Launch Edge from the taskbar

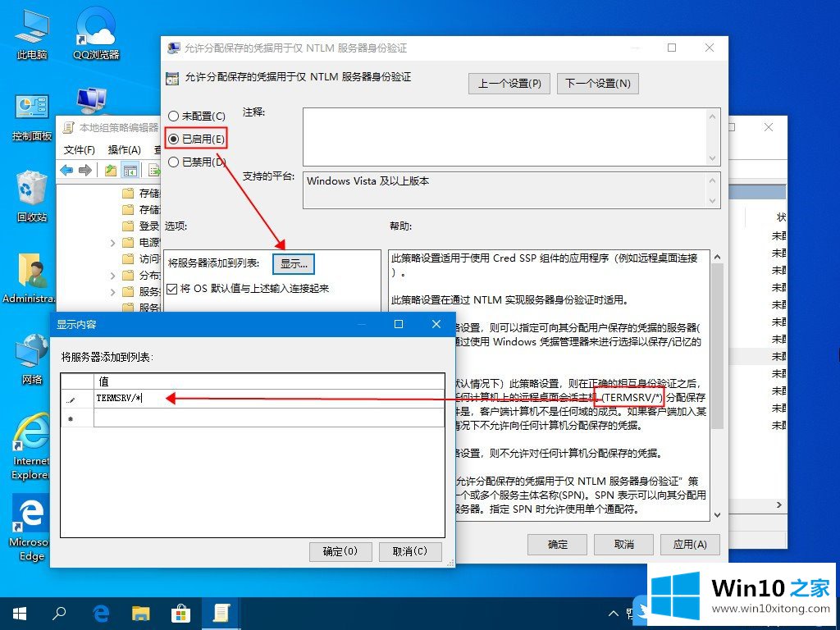pyautogui.click(x=101, y=614)
